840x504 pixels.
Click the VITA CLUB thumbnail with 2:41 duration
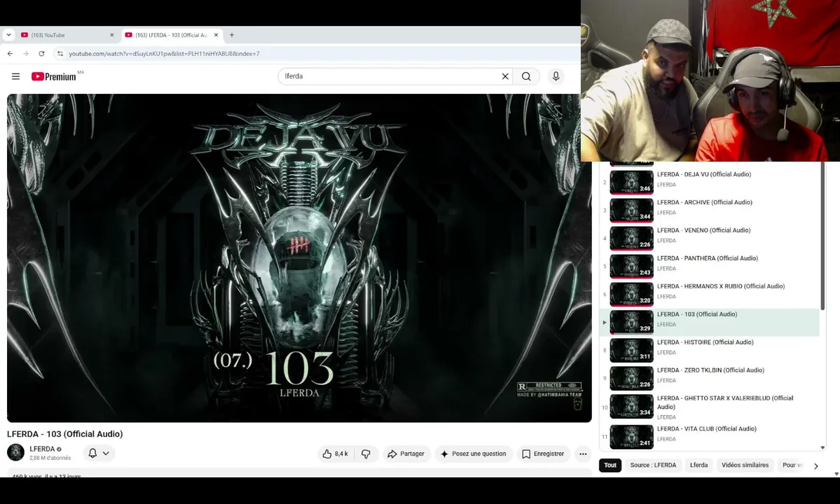point(632,437)
